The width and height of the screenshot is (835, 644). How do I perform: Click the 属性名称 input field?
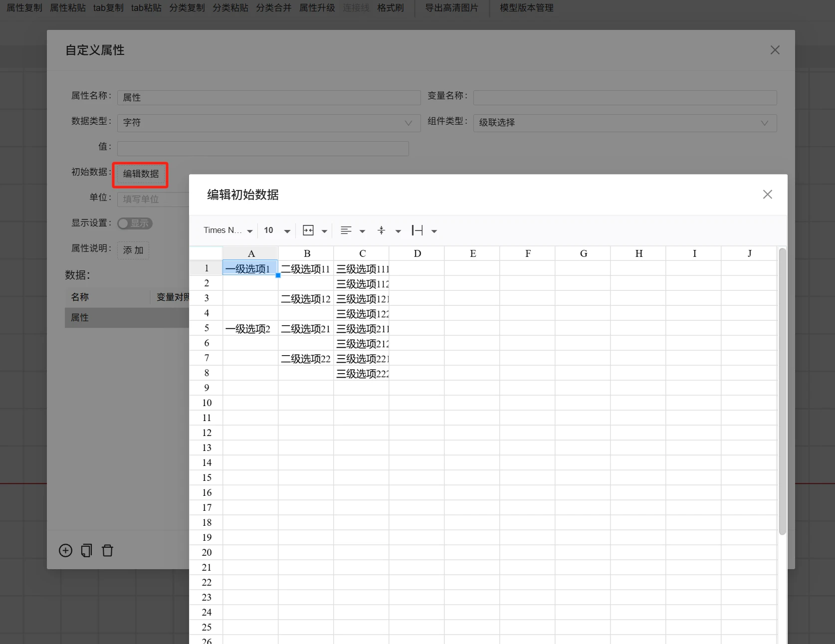[269, 97]
